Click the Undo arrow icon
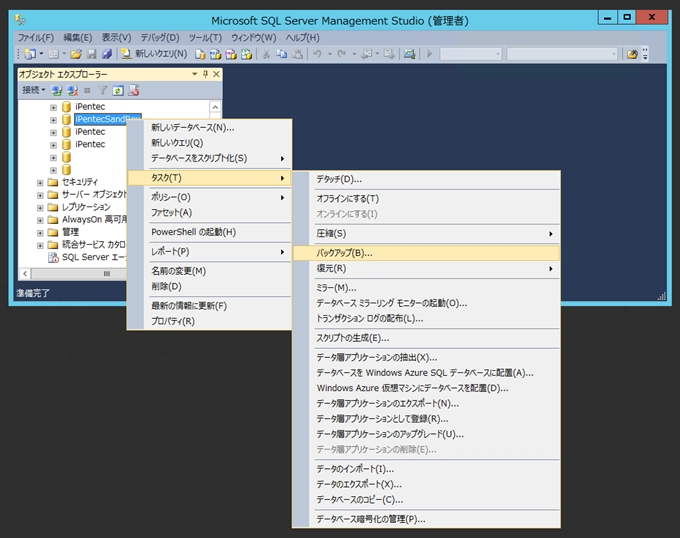This screenshot has width=680, height=538. [317, 54]
